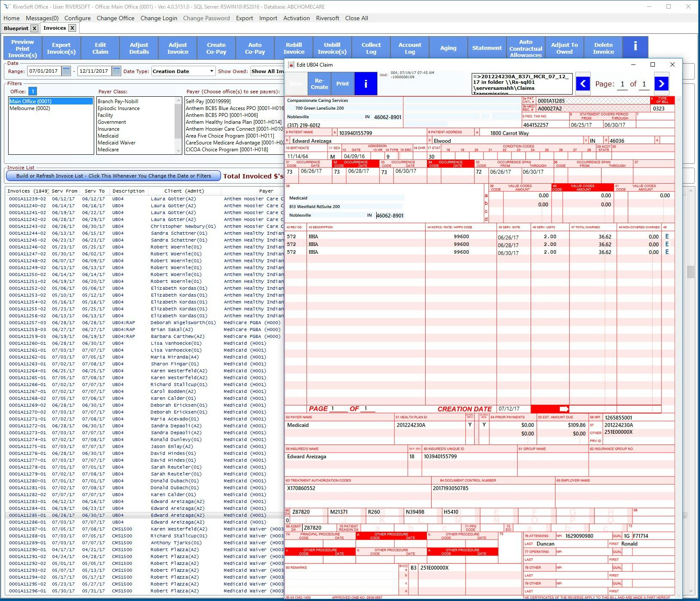
Task: Go to next page using the right arrow
Action: point(661,84)
